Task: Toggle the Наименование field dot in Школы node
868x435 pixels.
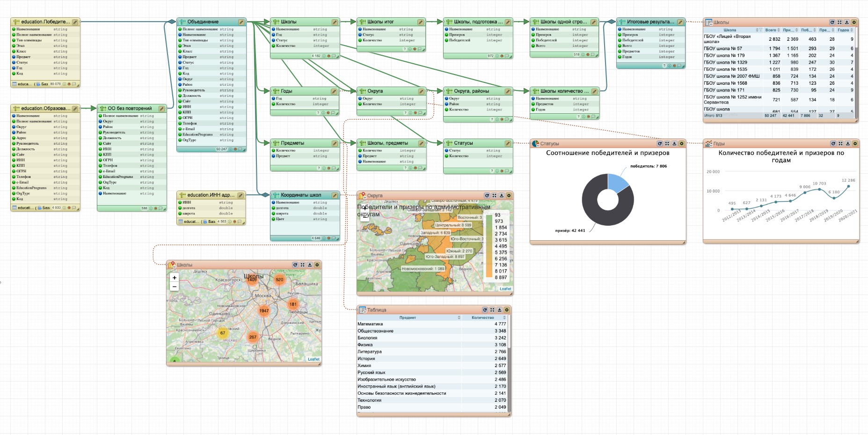Action: click(273, 29)
